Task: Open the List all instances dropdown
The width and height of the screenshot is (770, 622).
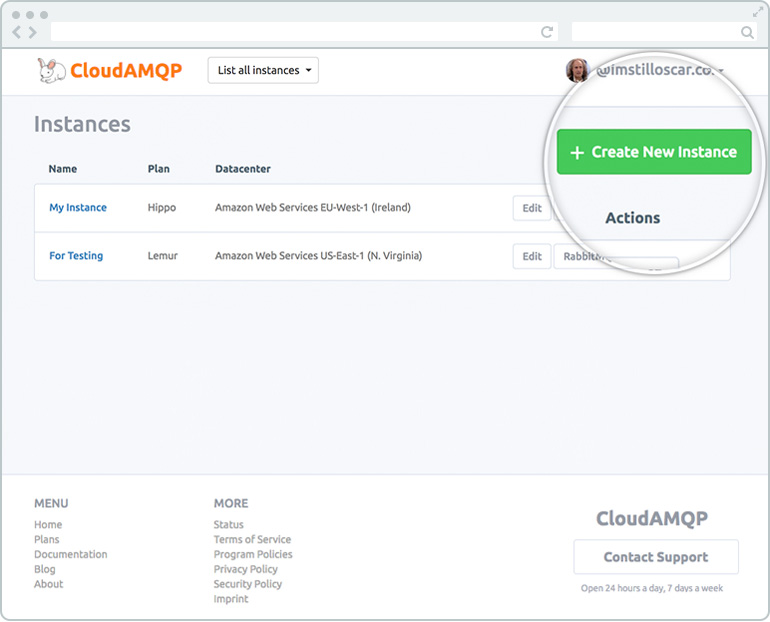Action: (263, 70)
